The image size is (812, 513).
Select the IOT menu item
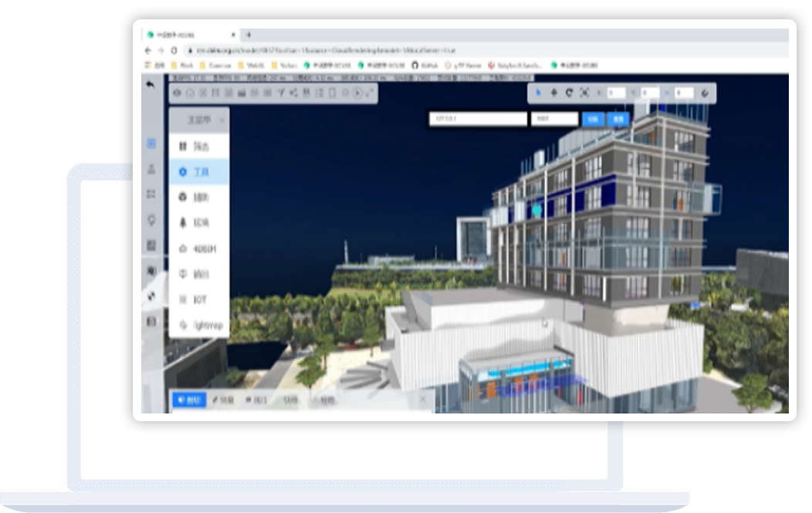(x=199, y=299)
